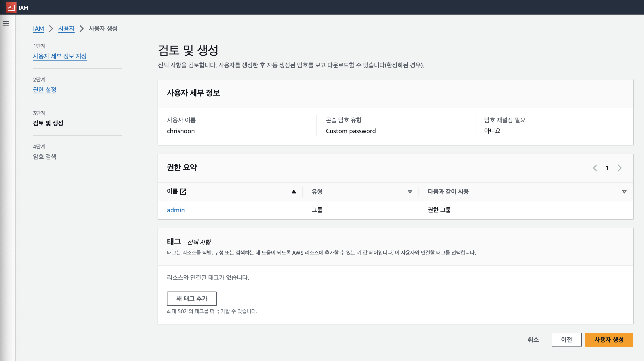
Task: Open the admin group link
Action: [x=176, y=210]
